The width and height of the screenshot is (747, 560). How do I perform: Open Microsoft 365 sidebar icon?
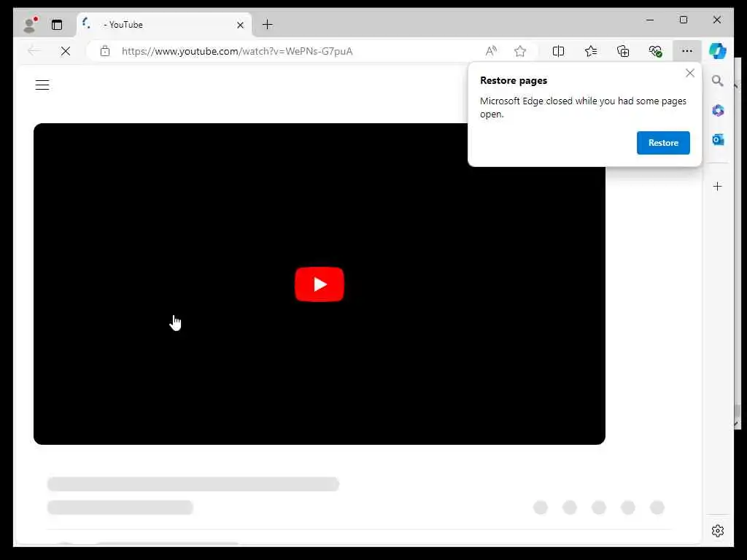pyautogui.click(x=718, y=111)
